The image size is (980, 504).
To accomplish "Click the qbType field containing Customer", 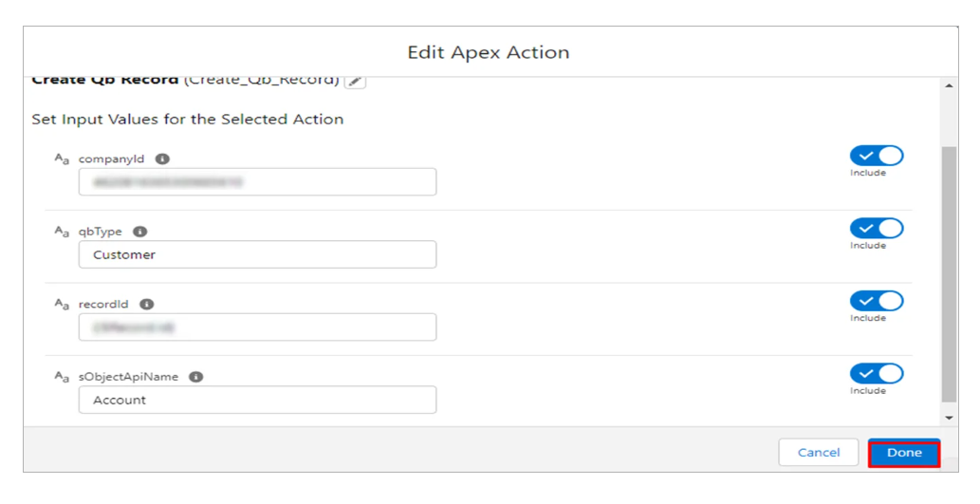I will click(x=257, y=254).
